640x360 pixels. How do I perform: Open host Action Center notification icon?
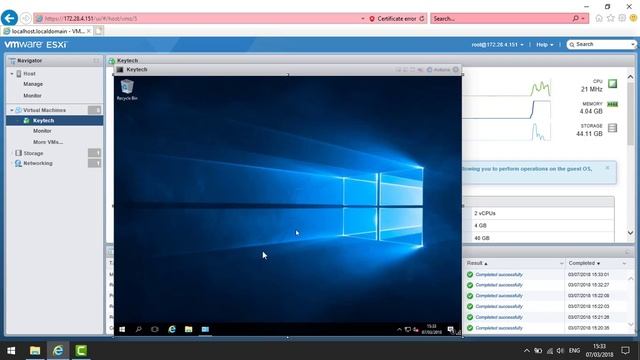tap(625, 350)
